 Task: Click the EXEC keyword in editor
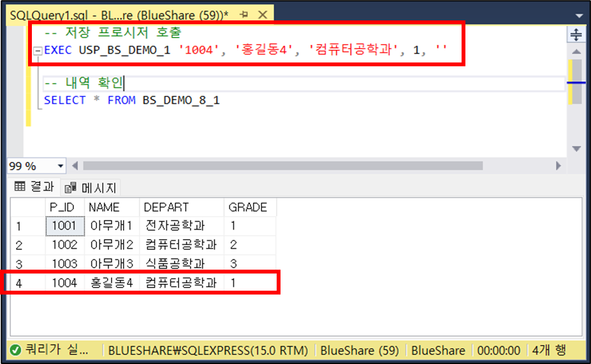(57, 50)
